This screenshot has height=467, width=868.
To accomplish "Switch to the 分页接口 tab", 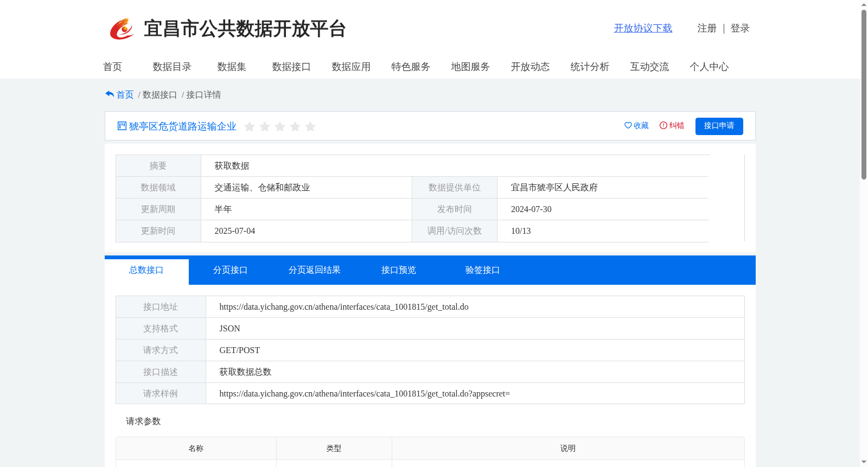I will 231,270.
